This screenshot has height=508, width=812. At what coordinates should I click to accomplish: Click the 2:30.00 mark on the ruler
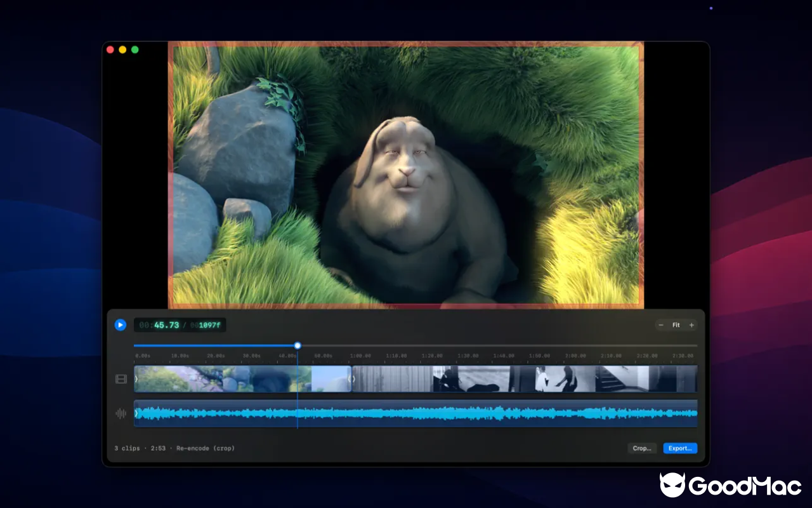(683, 356)
